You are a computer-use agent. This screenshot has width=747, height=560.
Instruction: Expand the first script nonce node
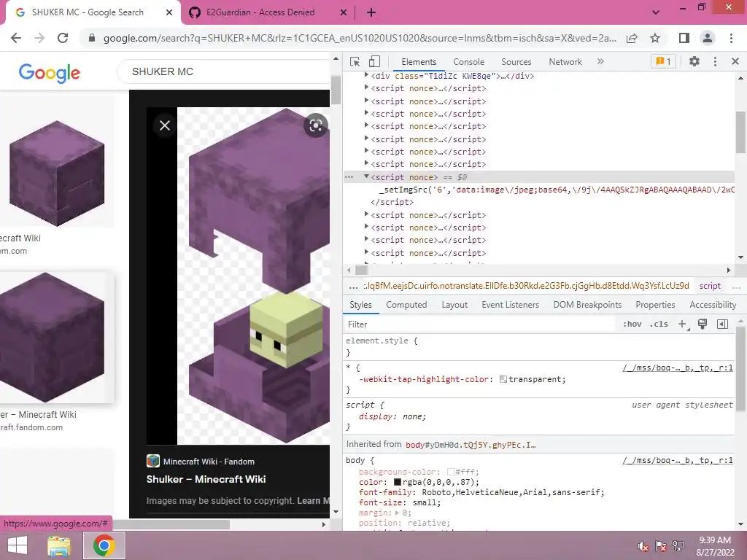[x=366, y=87]
